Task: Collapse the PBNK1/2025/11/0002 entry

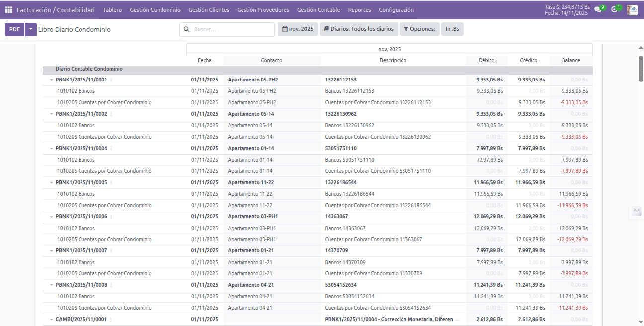Action: [x=51, y=114]
